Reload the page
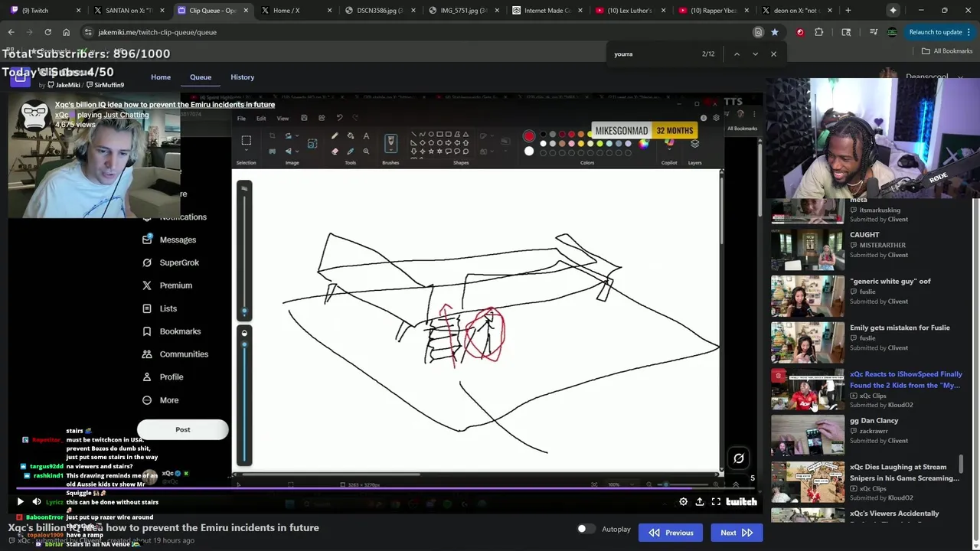 pos(47,32)
